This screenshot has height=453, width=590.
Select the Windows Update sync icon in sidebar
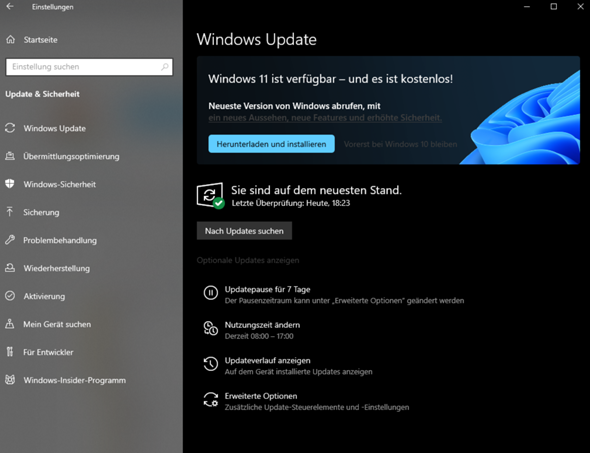(x=10, y=128)
